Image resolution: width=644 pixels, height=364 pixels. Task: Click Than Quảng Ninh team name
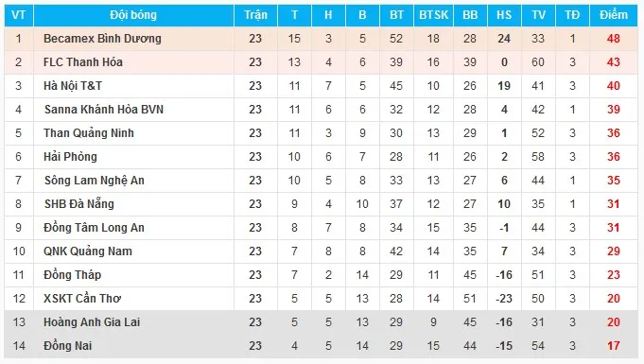[89, 133]
